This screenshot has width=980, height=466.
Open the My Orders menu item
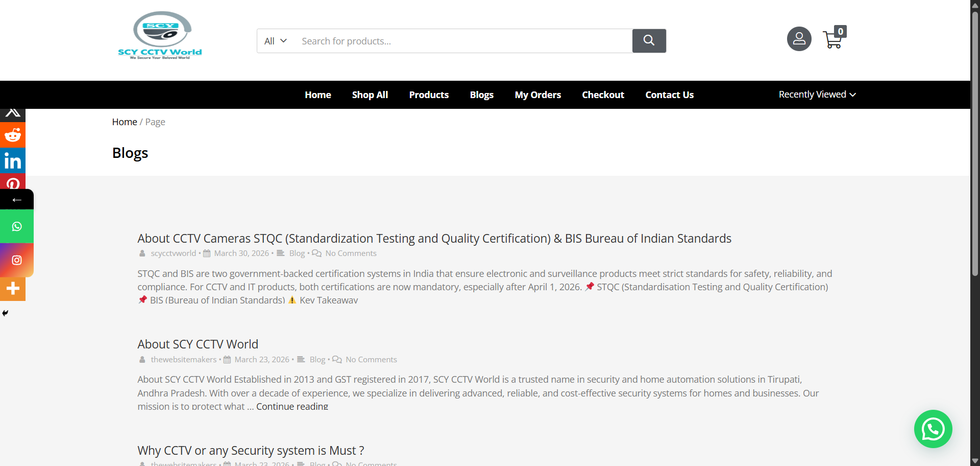(x=537, y=95)
